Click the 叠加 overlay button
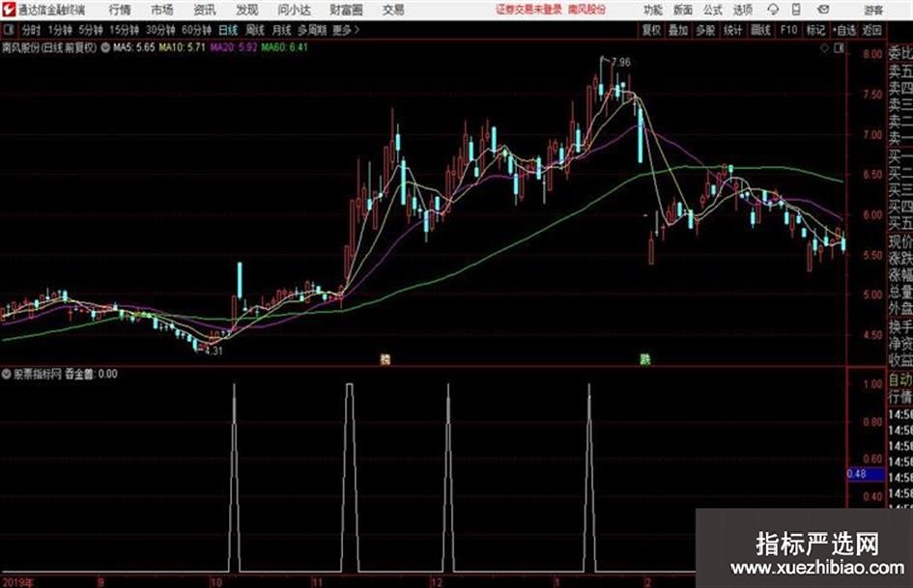The image size is (913, 588). pos(678,30)
